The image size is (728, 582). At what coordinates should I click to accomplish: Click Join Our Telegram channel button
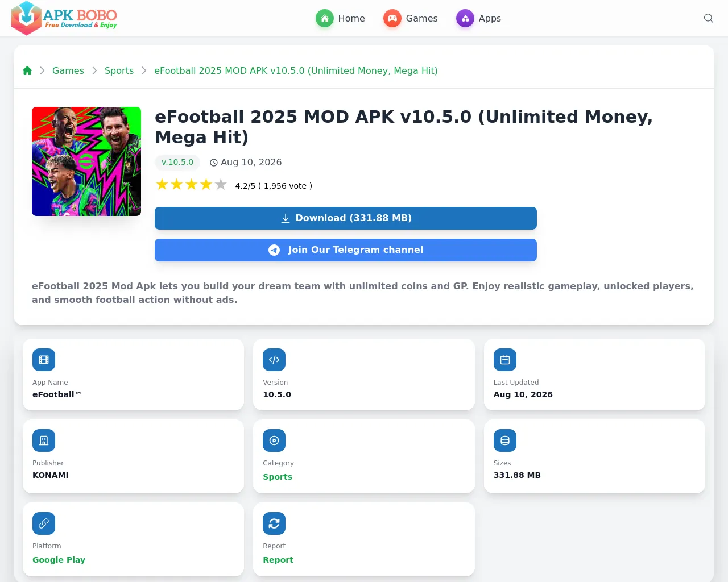tap(346, 250)
